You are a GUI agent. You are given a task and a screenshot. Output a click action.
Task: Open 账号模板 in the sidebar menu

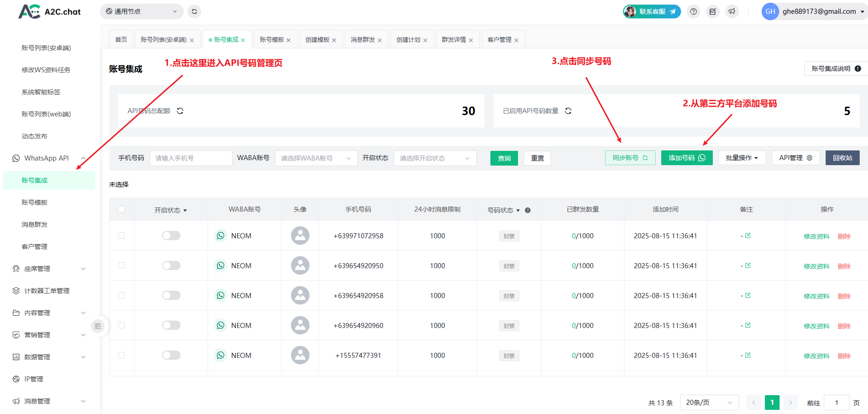[x=35, y=202]
